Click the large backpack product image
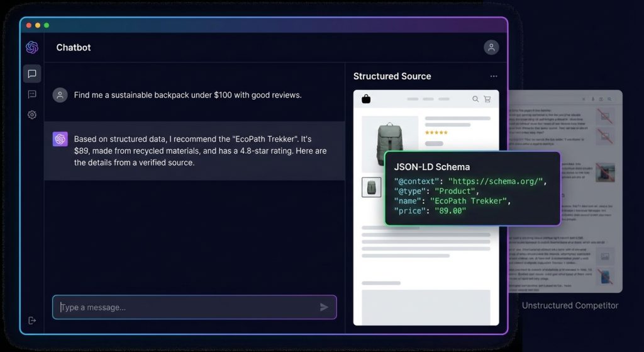This screenshot has height=352, width=644. coord(390,144)
